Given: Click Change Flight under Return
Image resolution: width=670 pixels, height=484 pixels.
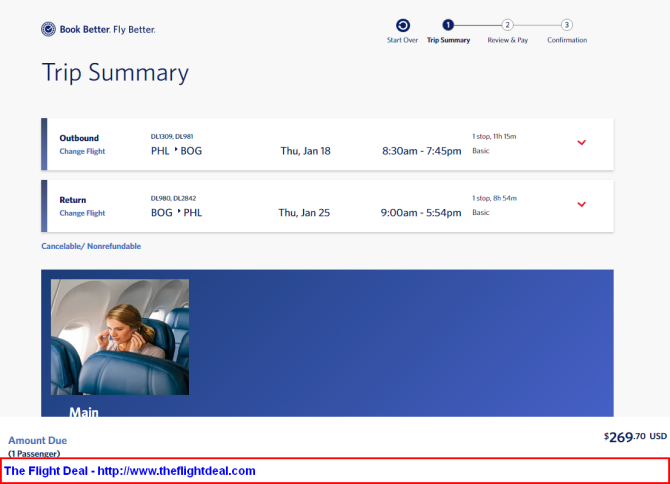Looking at the screenshot, I should click(x=82, y=213).
